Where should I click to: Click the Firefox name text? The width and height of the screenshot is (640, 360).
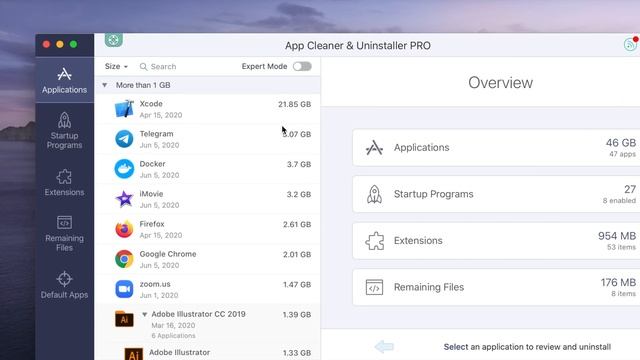tap(152, 224)
